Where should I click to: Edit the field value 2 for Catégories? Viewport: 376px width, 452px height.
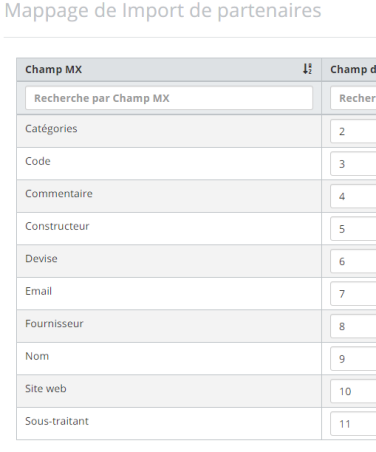pos(353,131)
